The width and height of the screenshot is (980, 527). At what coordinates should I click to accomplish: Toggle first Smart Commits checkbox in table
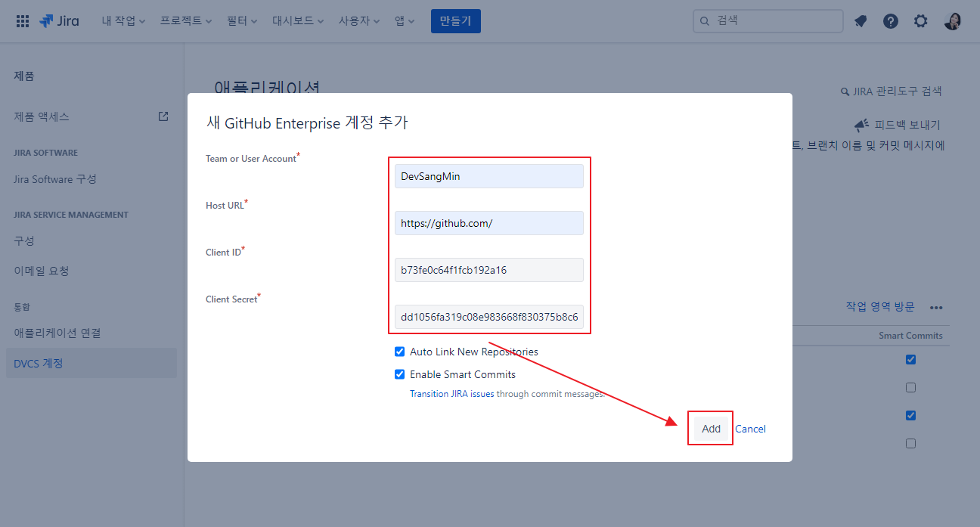[x=910, y=360]
